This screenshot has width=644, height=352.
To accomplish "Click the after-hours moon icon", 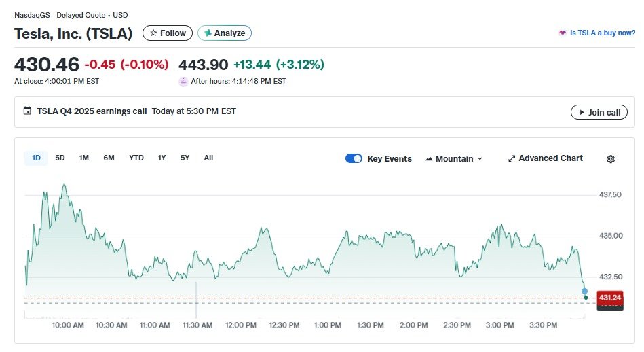I will pyautogui.click(x=183, y=81).
